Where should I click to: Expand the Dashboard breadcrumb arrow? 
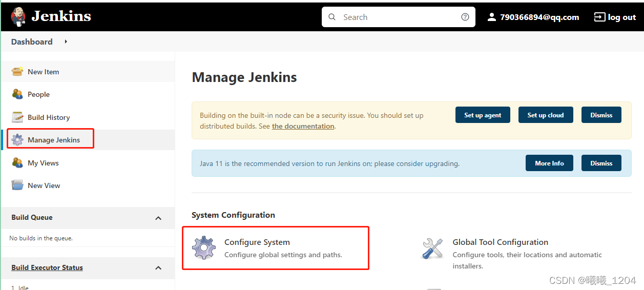tap(66, 42)
